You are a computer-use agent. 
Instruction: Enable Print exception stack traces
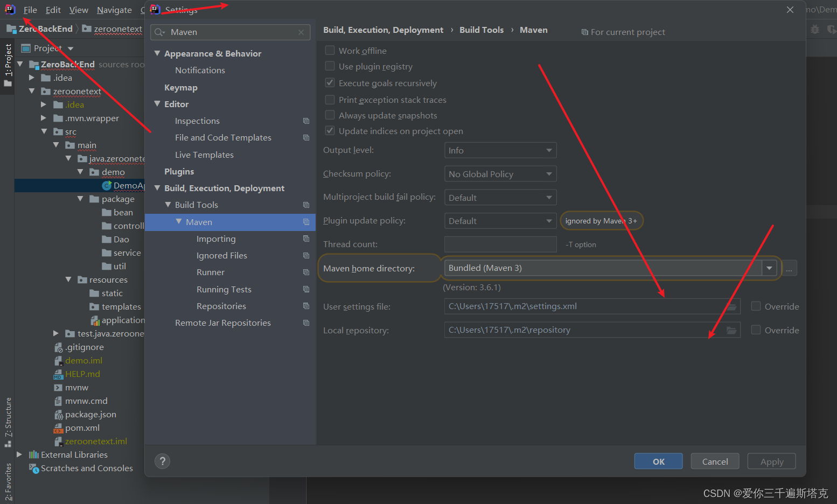330,100
